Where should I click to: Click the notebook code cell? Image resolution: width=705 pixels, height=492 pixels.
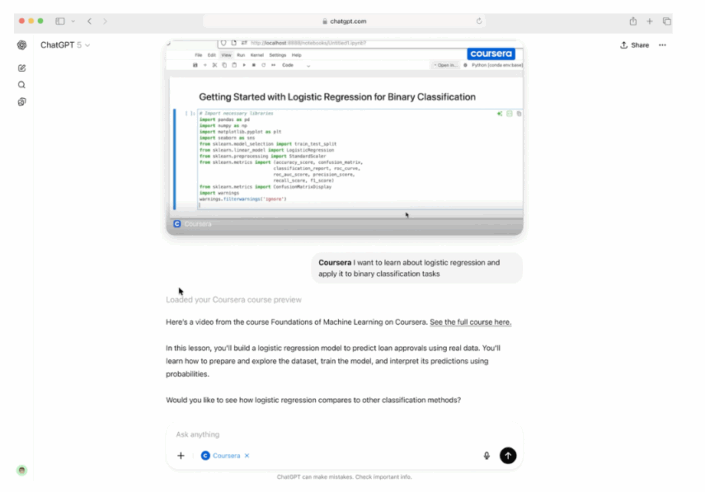coord(360,159)
